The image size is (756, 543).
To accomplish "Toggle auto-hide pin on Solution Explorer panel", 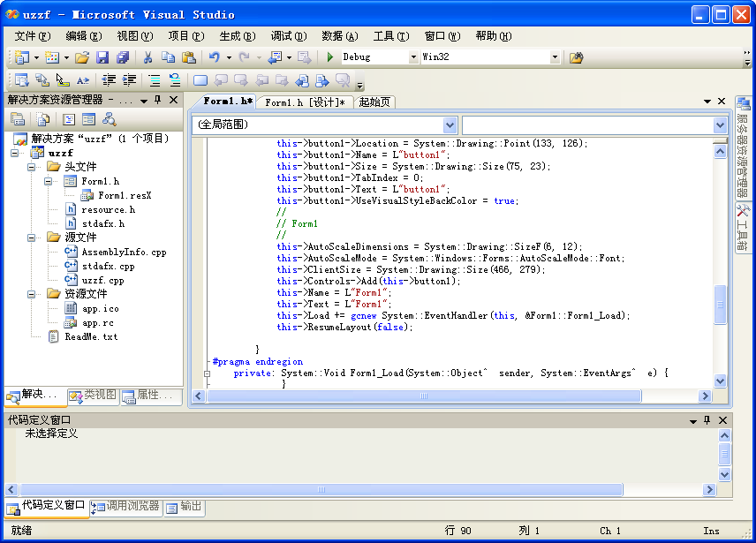I will [x=158, y=100].
